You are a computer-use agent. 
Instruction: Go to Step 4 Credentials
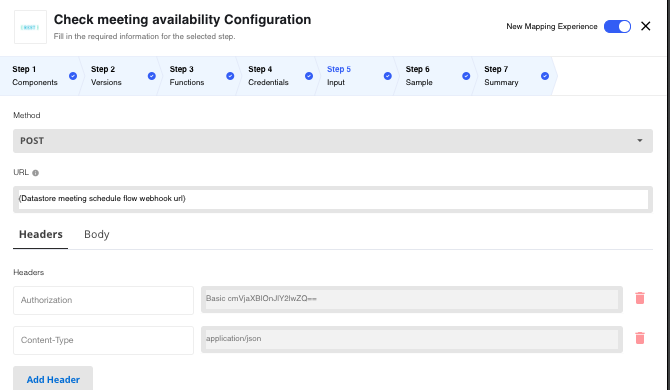click(x=275, y=76)
